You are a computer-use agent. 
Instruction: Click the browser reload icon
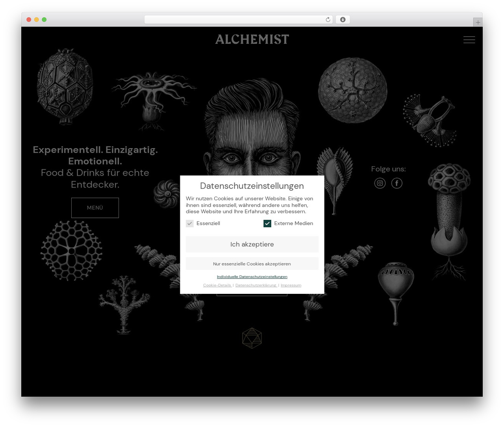tap(328, 20)
